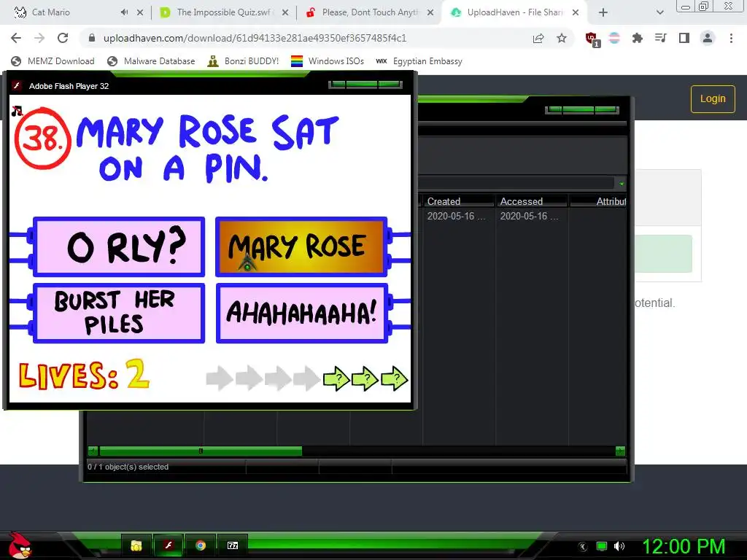Open the Malware Database bookmark

pyautogui.click(x=152, y=61)
